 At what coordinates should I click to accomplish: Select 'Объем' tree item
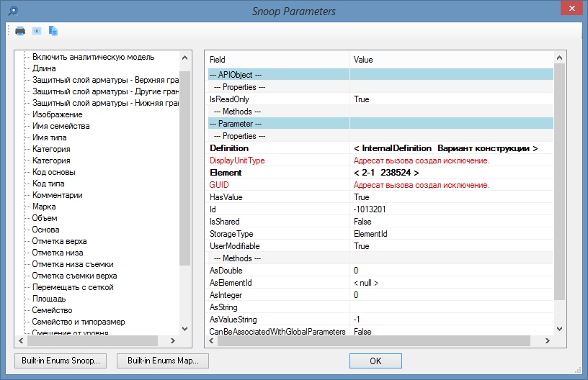click(x=45, y=218)
